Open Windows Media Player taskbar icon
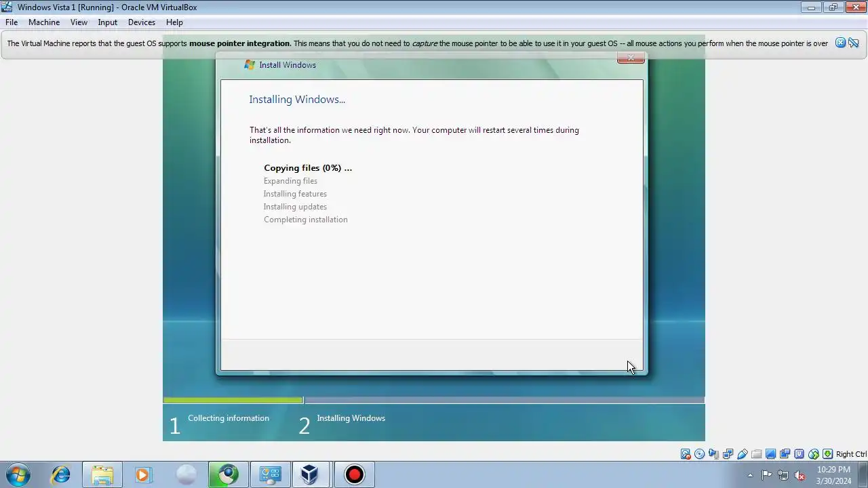The height and width of the screenshot is (488, 868). (x=143, y=474)
